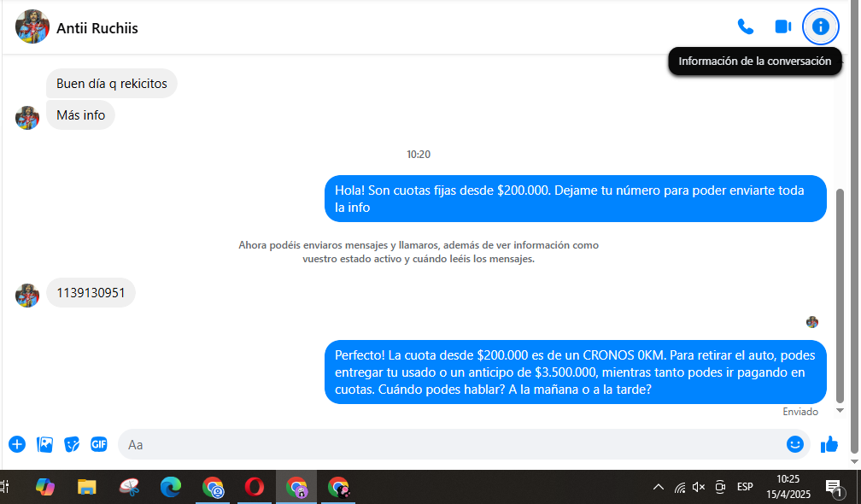Show hidden system tray icons
The image size is (861, 504).
click(658, 487)
